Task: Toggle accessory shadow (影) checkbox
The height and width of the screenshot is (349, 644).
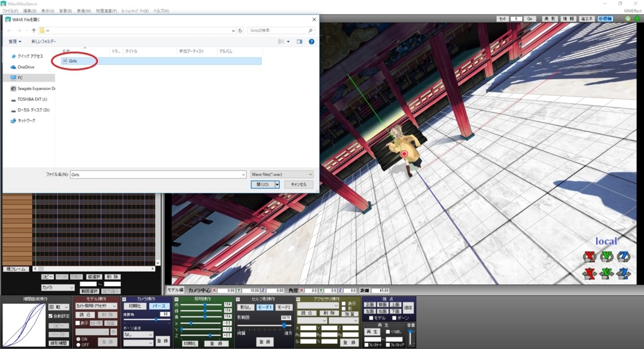Action: 343,308
